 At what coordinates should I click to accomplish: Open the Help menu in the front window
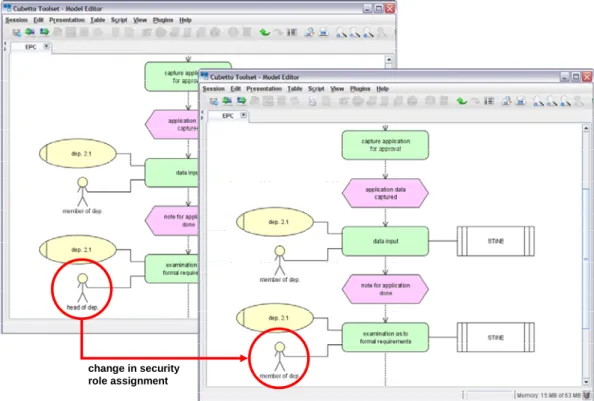point(383,89)
